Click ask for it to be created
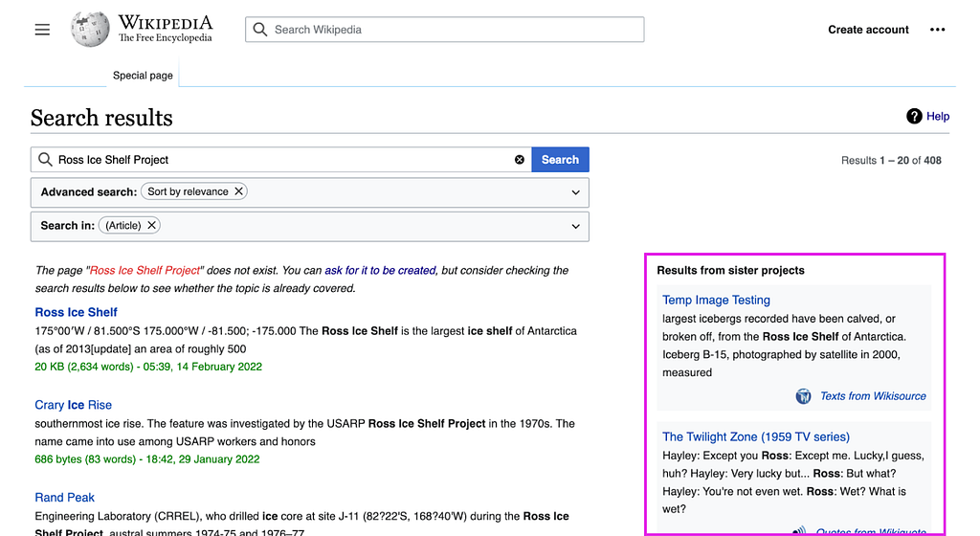Screen dimensions: 980x536 tap(380, 271)
